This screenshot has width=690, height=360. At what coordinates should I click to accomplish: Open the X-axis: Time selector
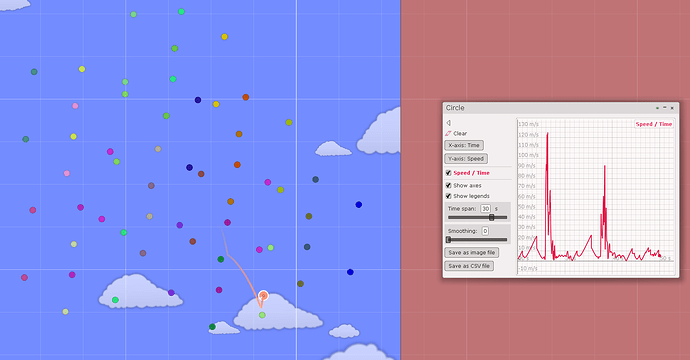[x=464, y=145]
